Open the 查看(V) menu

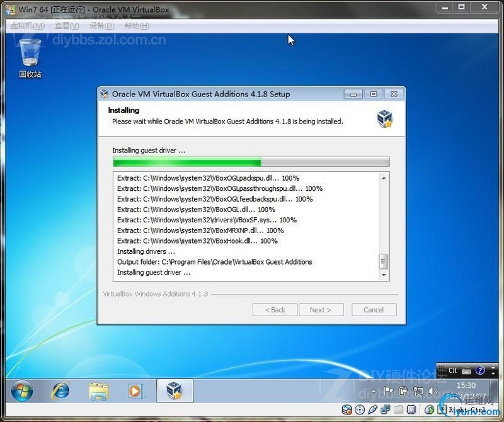[67, 26]
